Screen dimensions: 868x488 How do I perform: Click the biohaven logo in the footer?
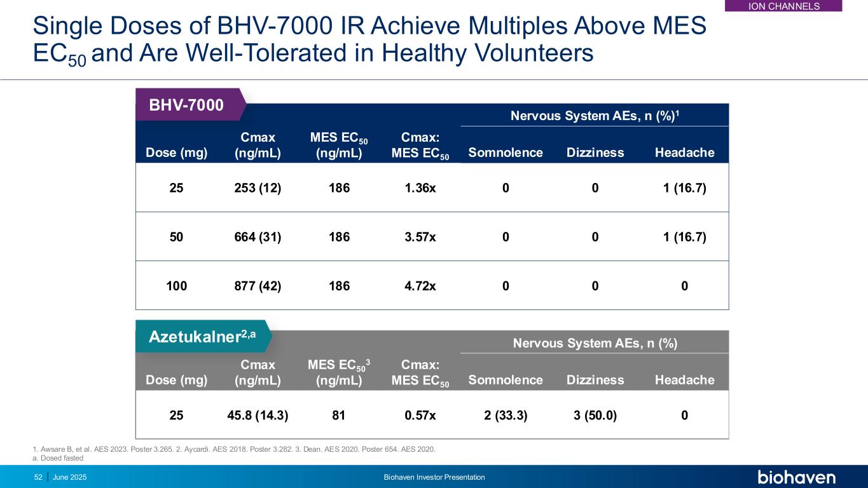coord(796,477)
